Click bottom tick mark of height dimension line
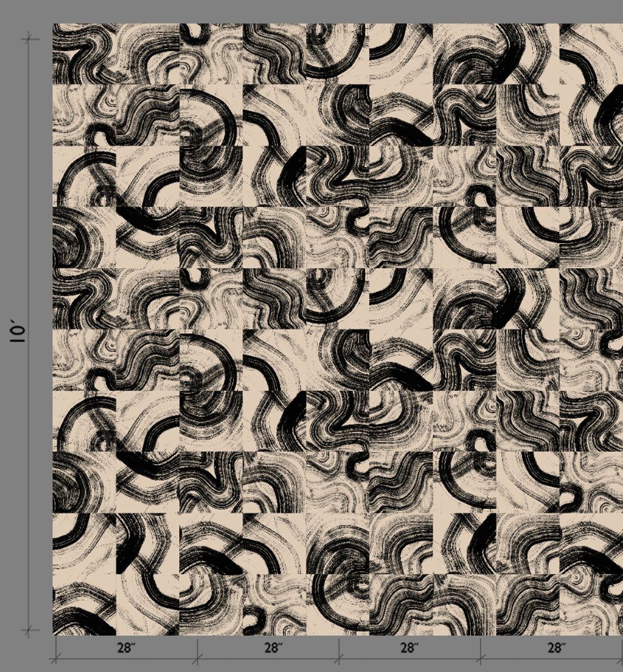 (30, 631)
